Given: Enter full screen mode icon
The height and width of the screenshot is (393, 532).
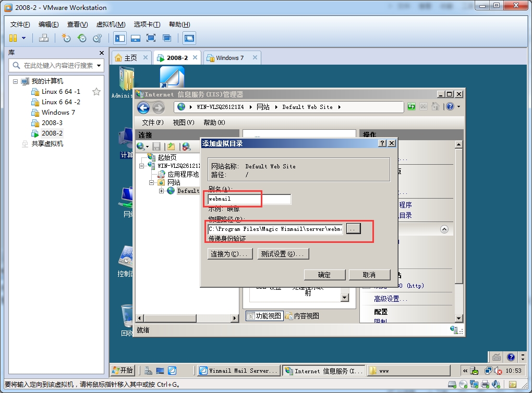Looking at the screenshot, I should 151,38.
